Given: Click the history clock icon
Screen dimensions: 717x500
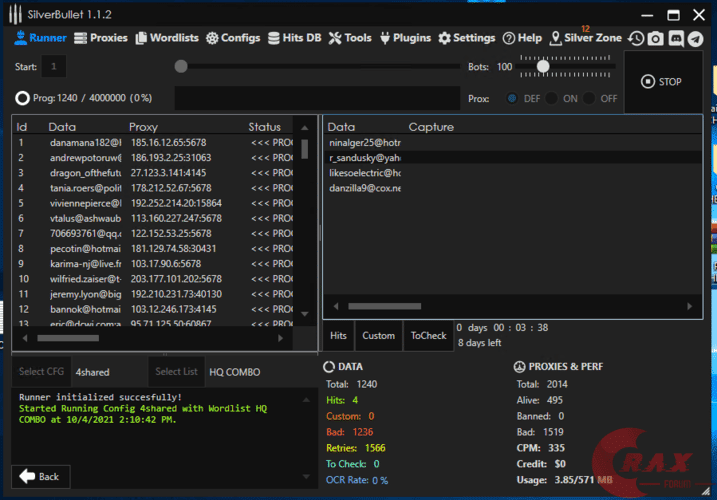Looking at the screenshot, I should pos(636,38).
